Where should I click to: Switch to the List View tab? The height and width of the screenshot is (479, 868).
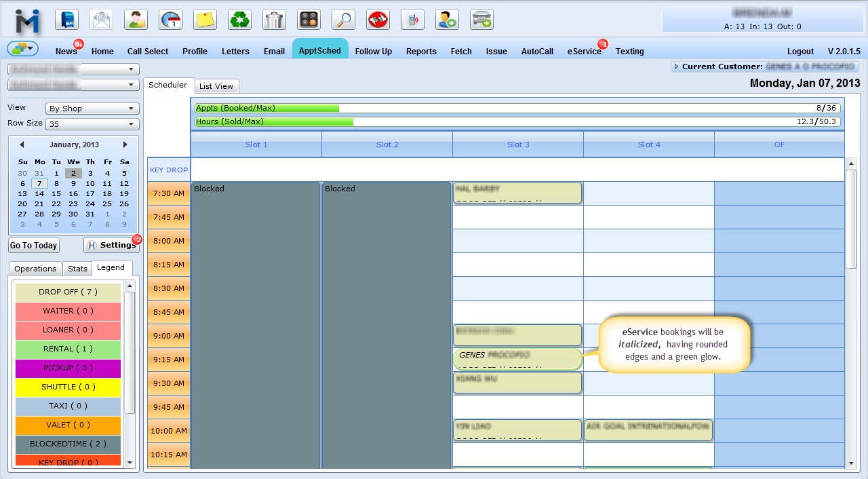click(216, 86)
